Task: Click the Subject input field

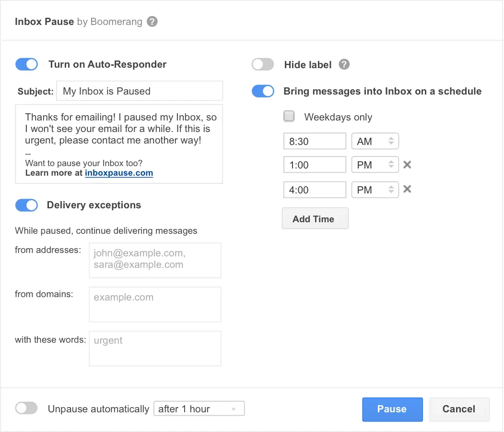Action: (x=140, y=91)
